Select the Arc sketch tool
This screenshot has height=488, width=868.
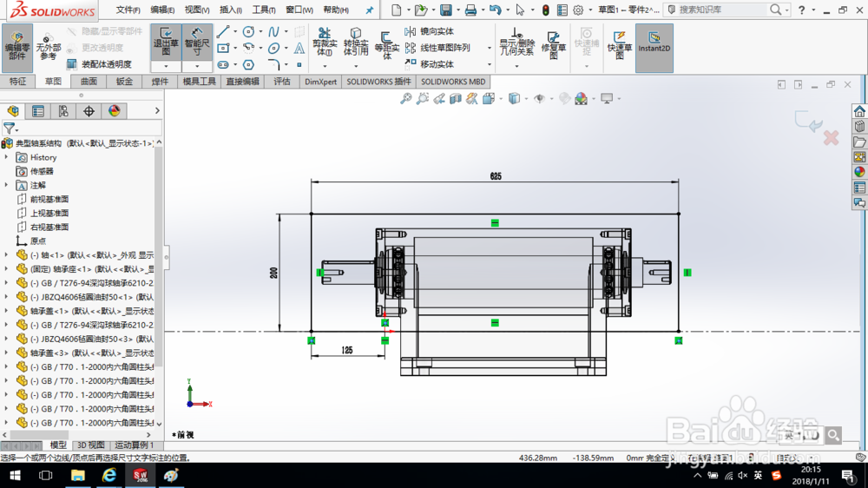pos(248,48)
